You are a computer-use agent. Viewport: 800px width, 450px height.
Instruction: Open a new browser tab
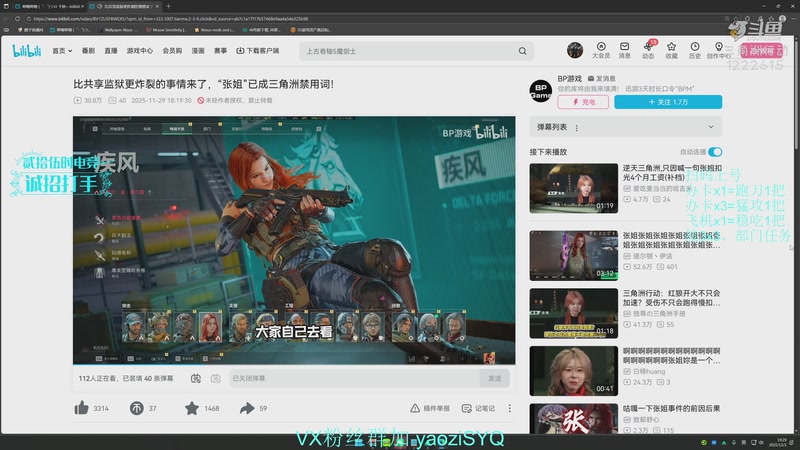(168, 6)
